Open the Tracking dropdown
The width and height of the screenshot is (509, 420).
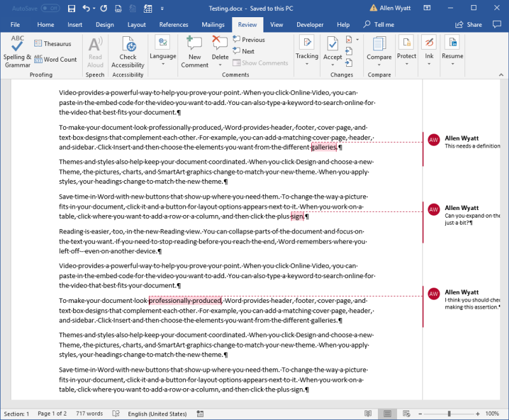pyautogui.click(x=307, y=52)
